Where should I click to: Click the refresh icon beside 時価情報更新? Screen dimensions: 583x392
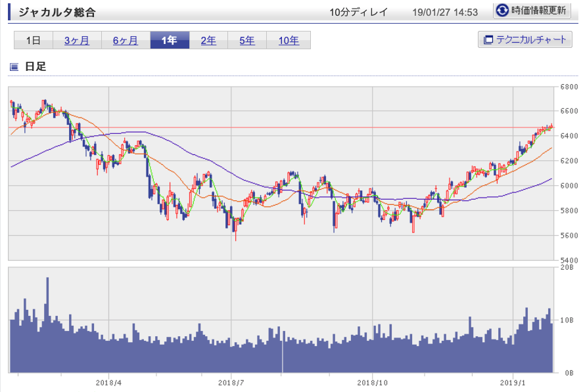click(502, 11)
